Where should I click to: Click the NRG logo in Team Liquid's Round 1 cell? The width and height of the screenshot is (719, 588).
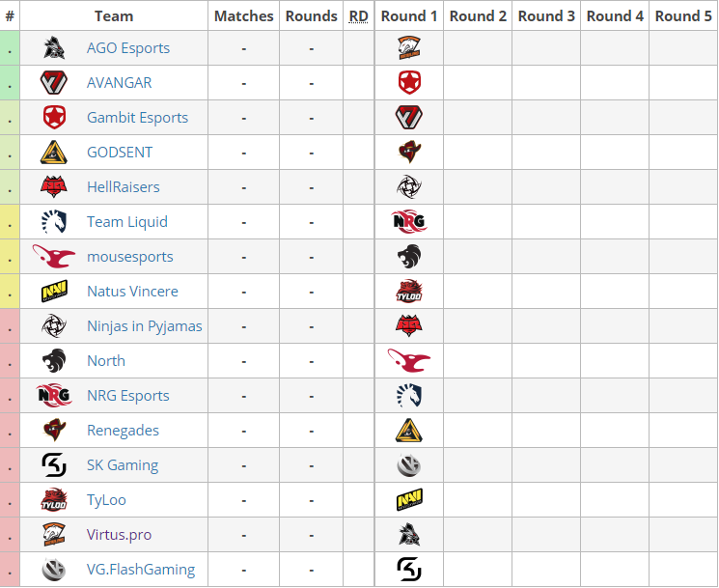pos(409,222)
